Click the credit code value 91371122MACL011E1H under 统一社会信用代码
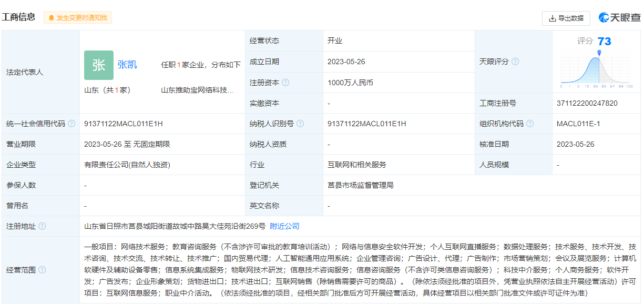644x304 pixels. click(124, 124)
